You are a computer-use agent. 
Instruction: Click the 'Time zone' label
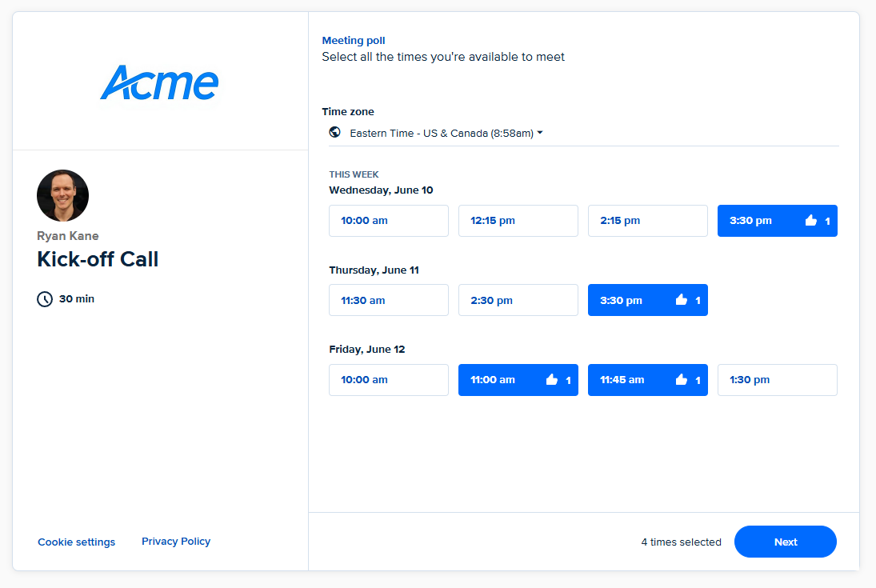[348, 112]
